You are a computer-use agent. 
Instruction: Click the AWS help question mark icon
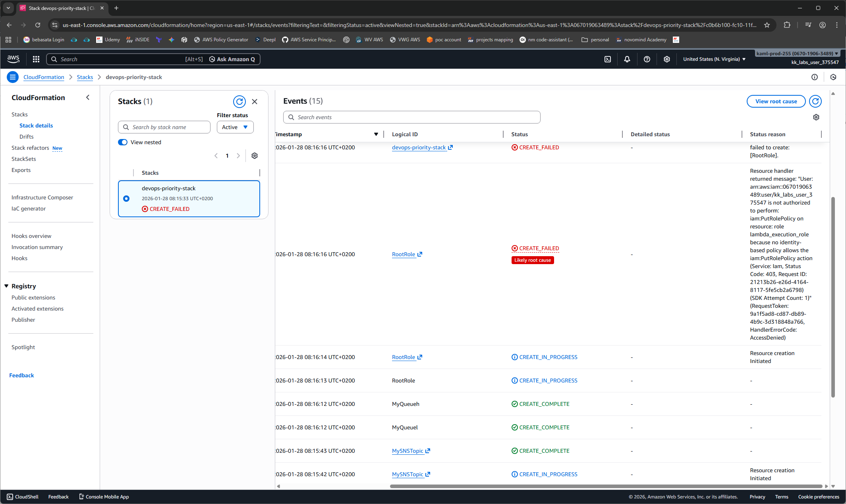(647, 59)
